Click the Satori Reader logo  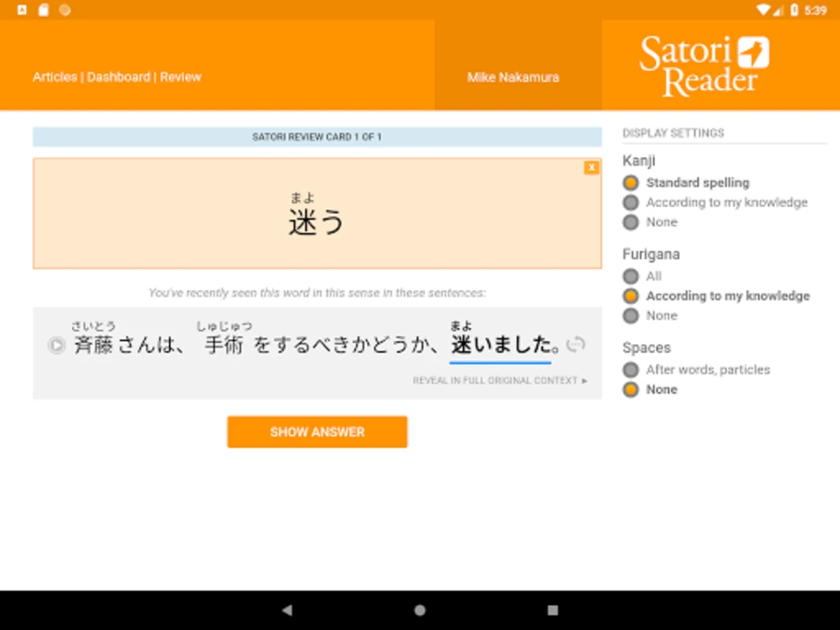[705, 65]
